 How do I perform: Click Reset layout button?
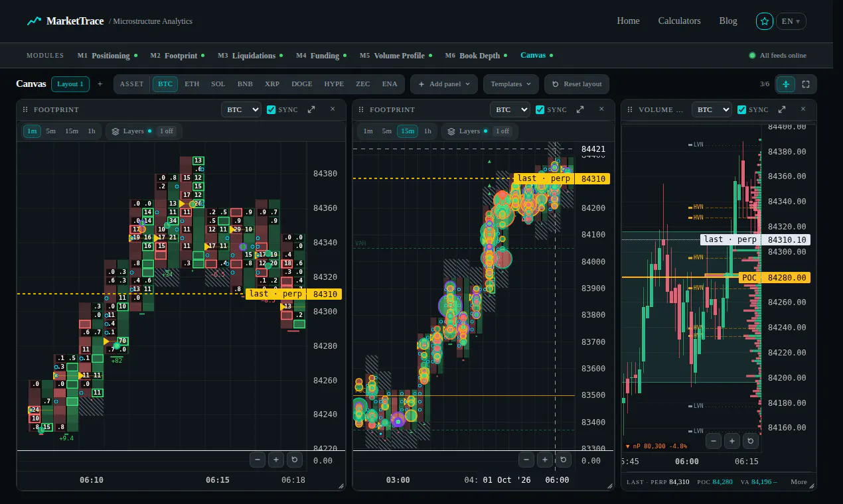tap(577, 84)
